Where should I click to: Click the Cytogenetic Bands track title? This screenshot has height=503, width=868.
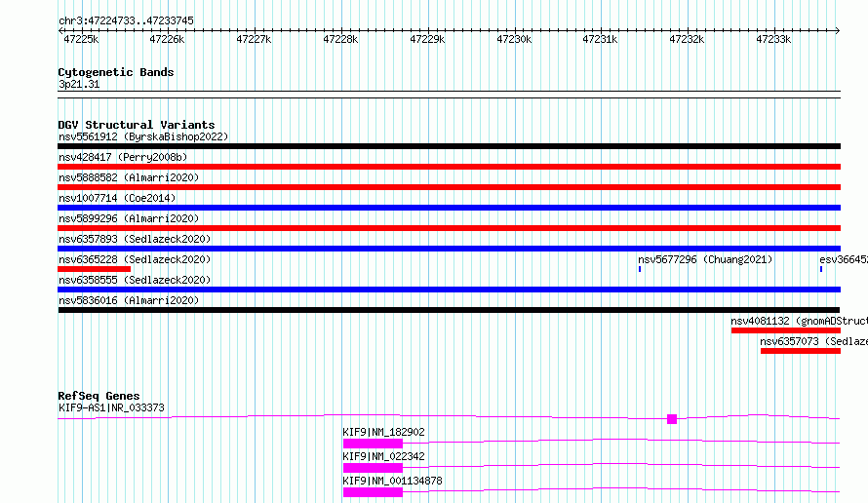point(116,72)
